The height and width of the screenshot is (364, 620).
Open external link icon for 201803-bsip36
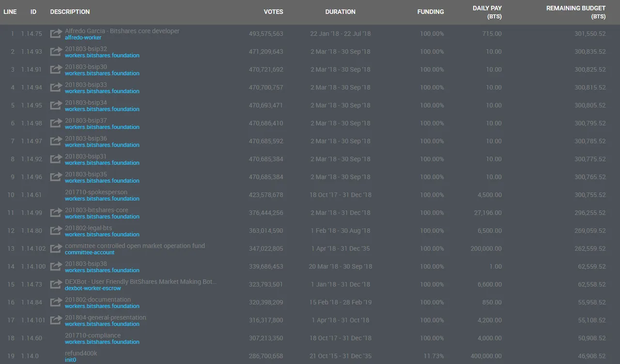click(x=56, y=141)
